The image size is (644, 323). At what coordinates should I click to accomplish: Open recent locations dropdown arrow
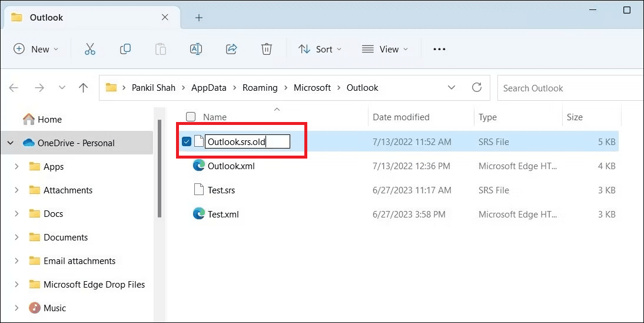(62, 88)
